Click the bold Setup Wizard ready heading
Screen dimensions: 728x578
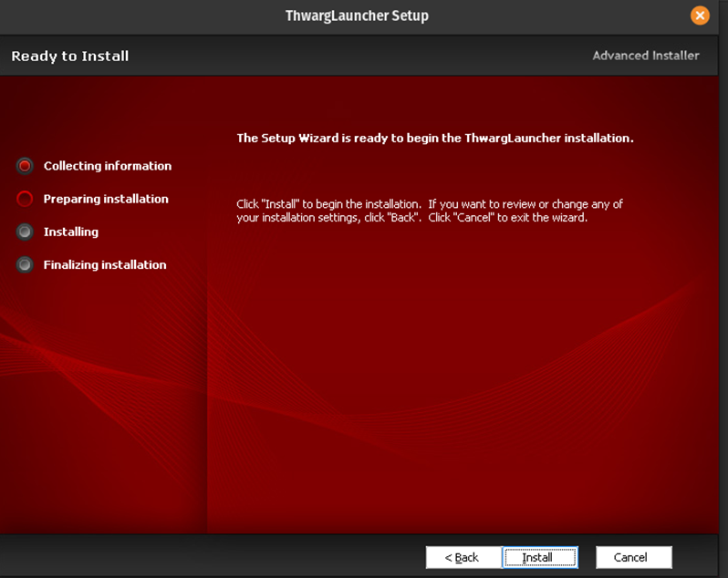pyautogui.click(x=434, y=139)
